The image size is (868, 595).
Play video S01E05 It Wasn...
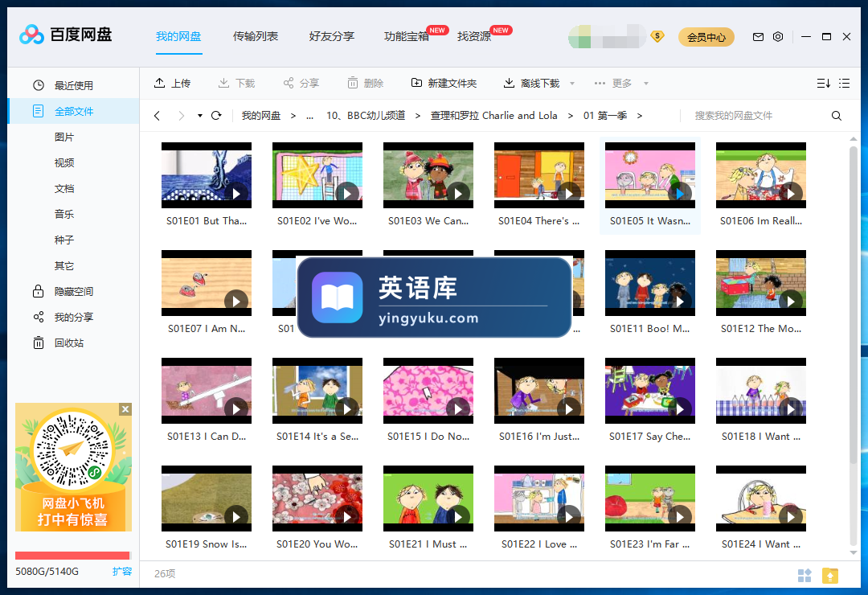tap(680, 193)
